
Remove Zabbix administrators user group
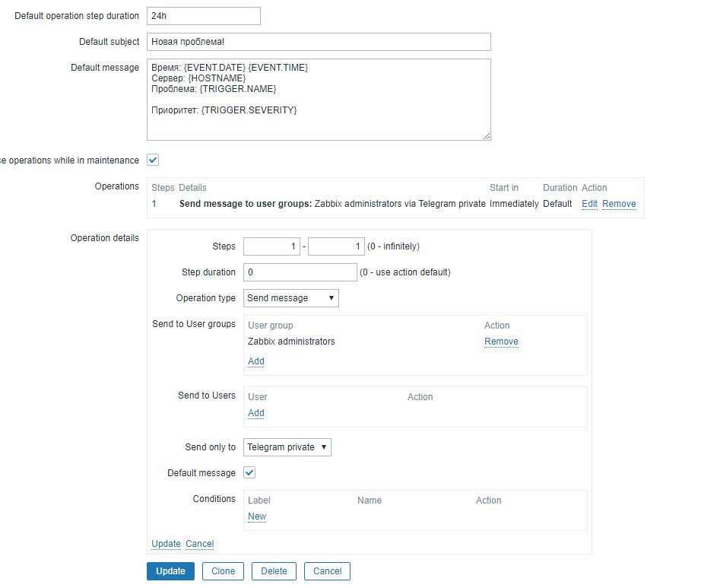coord(501,342)
